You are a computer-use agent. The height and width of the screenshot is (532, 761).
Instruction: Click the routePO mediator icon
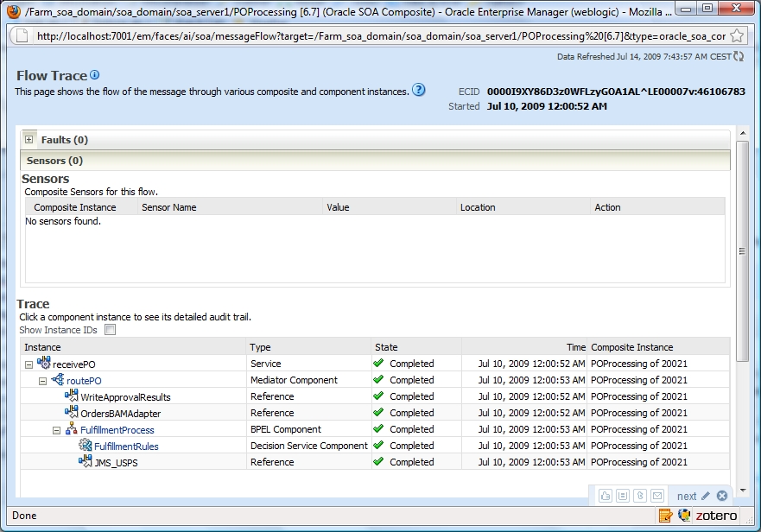(57, 379)
